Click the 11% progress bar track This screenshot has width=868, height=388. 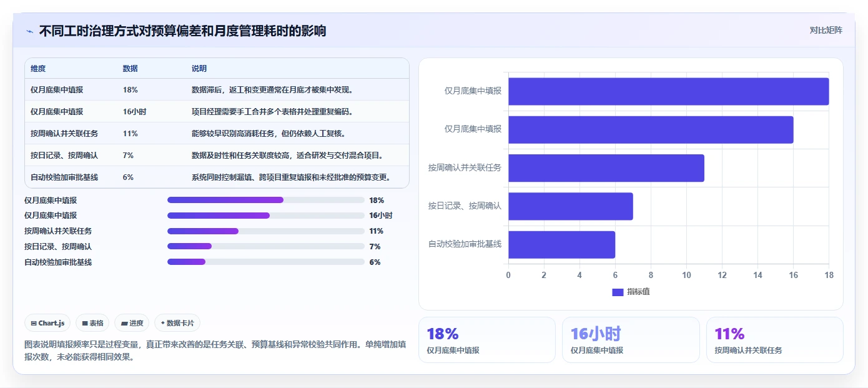265,231
